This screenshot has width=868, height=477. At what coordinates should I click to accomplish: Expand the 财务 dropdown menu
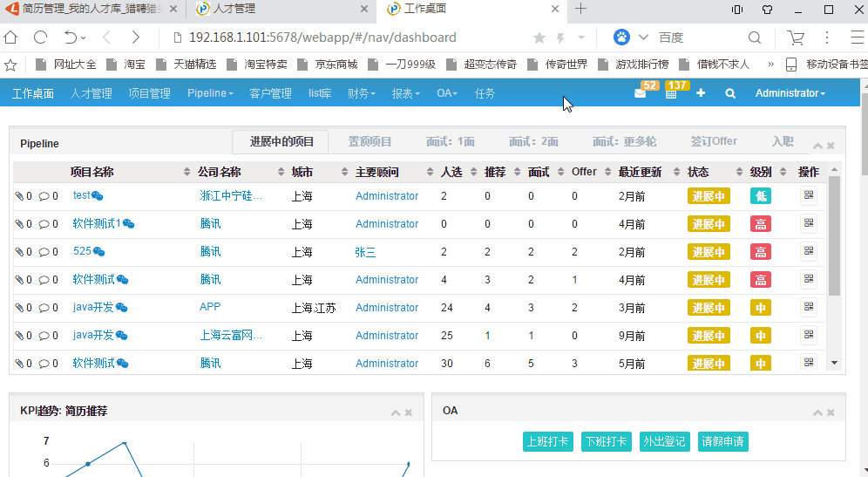[361, 93]
